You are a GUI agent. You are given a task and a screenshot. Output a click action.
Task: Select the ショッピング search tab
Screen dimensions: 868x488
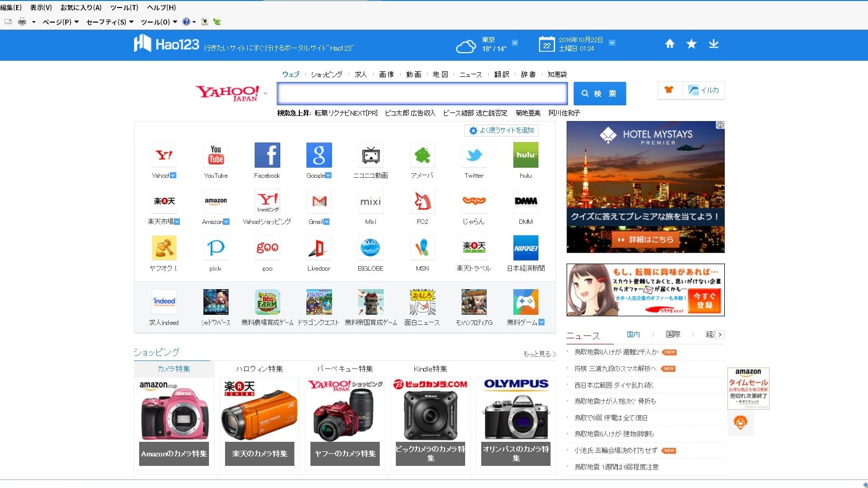[327, 74]
